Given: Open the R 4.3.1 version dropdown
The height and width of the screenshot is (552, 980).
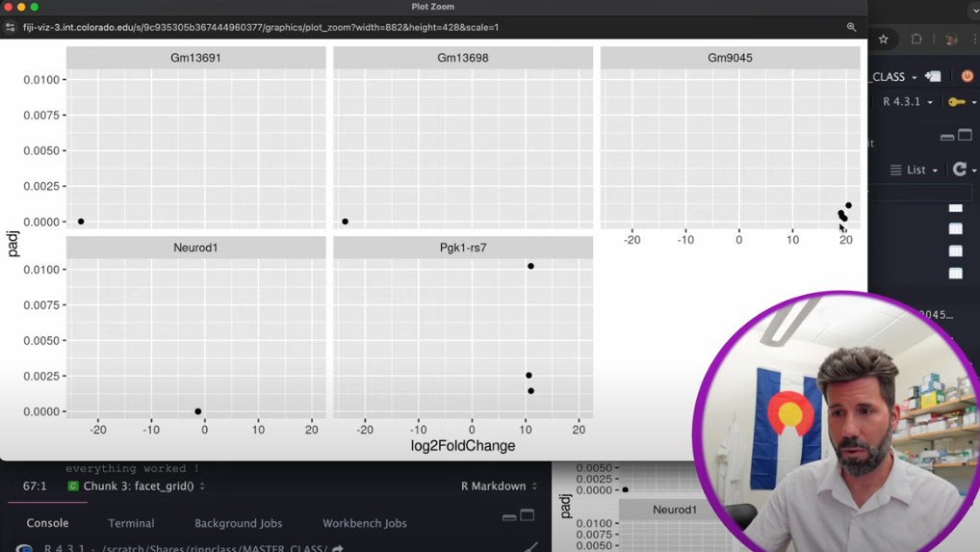Looking at the screenshot, I should click(x=907, y=101).
